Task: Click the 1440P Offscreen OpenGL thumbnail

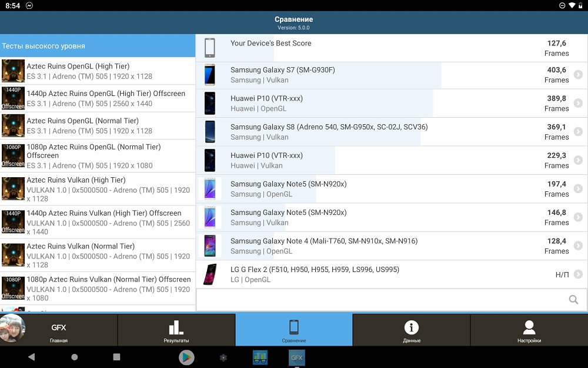Action: pos(13,98)
